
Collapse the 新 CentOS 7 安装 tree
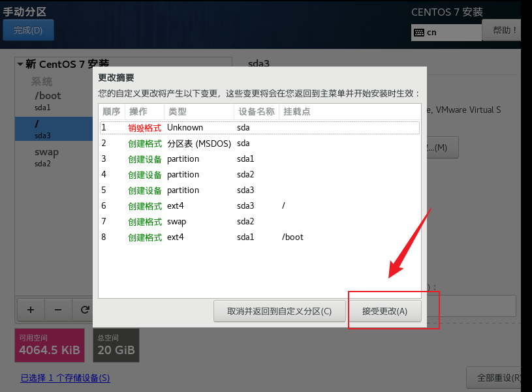(20, 64)
